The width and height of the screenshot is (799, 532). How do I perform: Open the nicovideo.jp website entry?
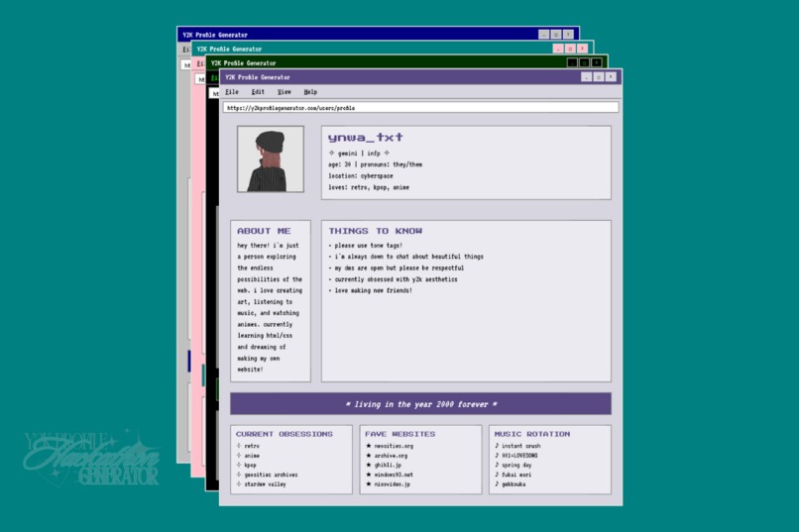point(388,484)
